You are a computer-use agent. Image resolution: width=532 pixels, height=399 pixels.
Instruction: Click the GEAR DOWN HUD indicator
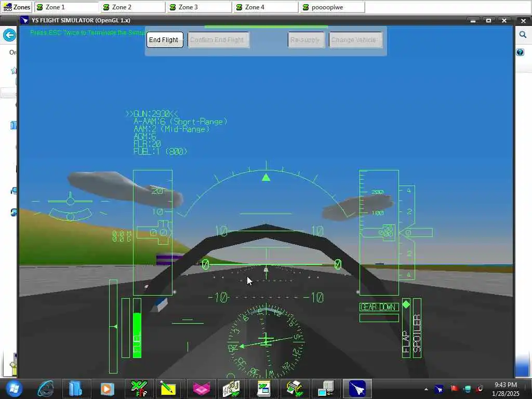379,307
